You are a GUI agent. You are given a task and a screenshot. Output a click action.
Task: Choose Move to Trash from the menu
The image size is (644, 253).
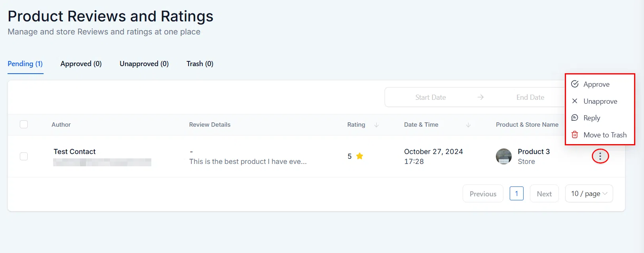pyautogui.click(x=600, y=135)
